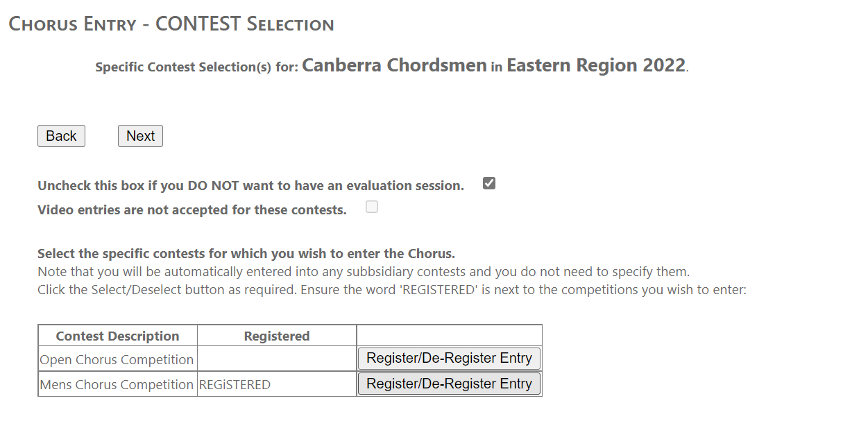Click the blank header cell above register buttons
The height and width of the screenshot is (446, 868).
[449, 336]
